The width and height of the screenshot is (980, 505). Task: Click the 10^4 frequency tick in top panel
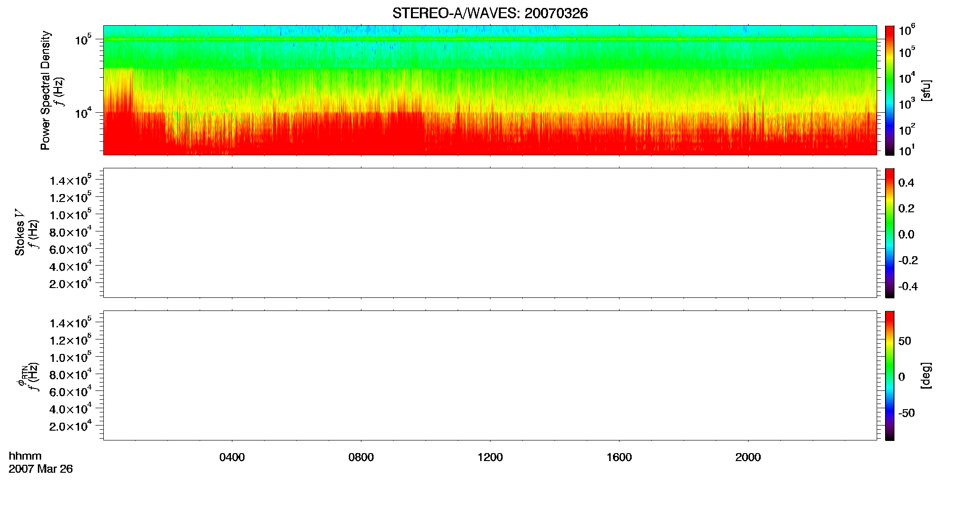coord(83,112)
